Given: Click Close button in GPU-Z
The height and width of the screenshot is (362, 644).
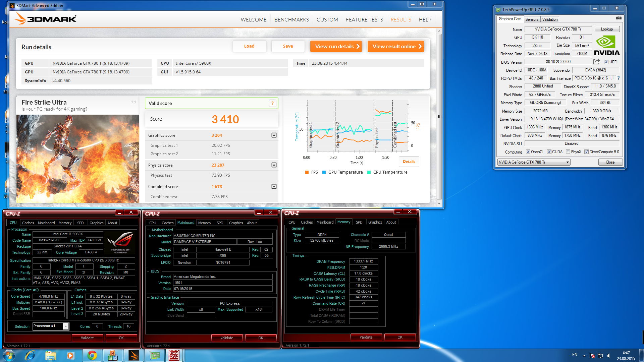Looking at the screenshot, I should pos(610,162).
